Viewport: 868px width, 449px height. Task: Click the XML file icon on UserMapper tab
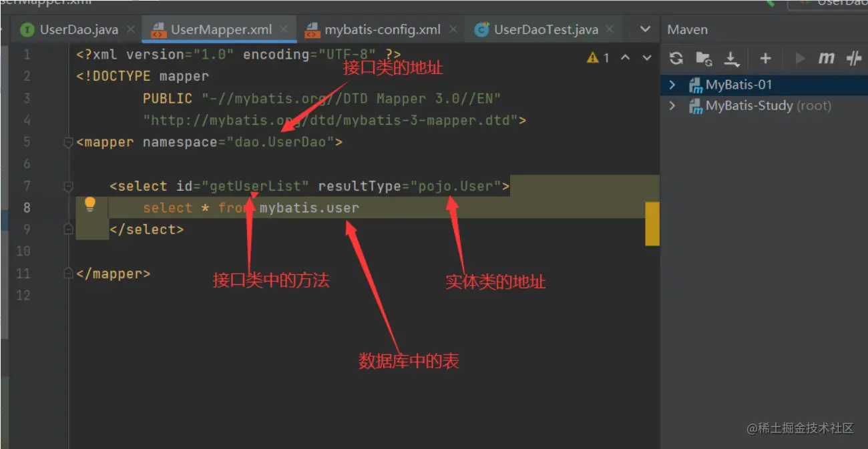[158, 29]
